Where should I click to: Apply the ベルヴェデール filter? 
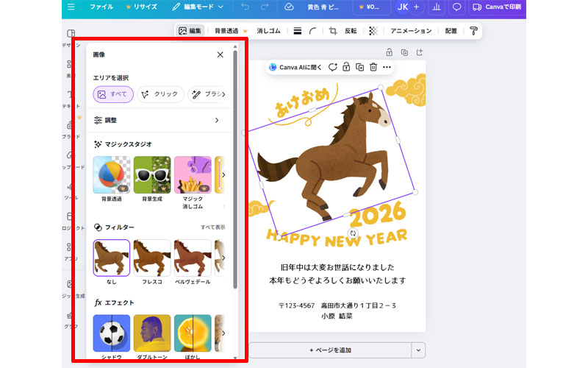(193, 258)
